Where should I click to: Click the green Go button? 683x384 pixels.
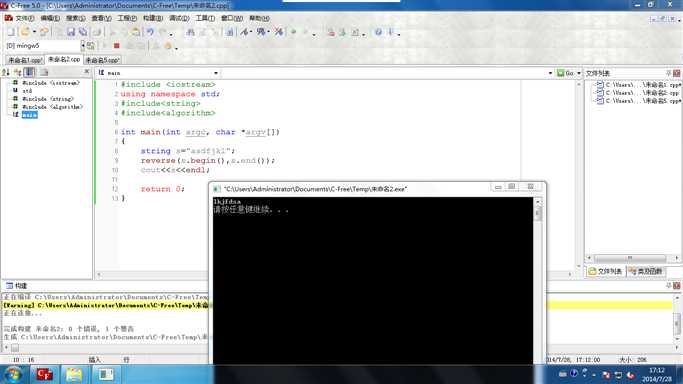point(565,73)
